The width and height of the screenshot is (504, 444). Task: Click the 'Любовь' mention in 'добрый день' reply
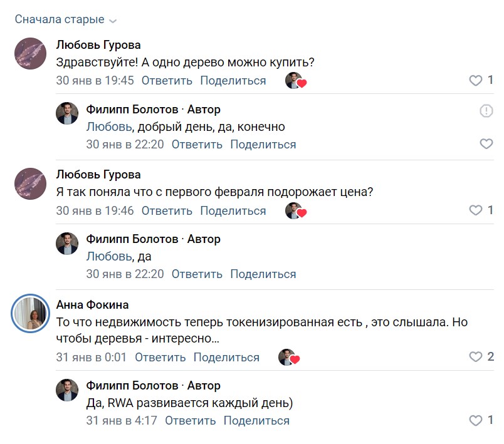[109, 127]
